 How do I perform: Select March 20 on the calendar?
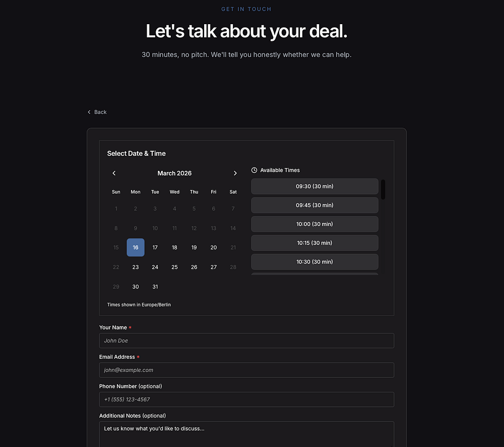pos(213,247)
